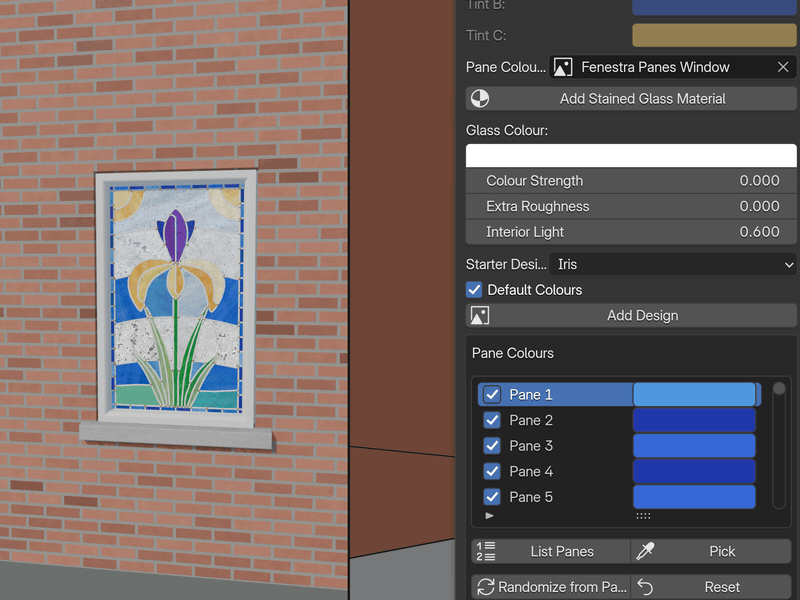Click the image icon on Add Design
The width and height of the screenshot is (800, 600).
click(x=480, y=315)
